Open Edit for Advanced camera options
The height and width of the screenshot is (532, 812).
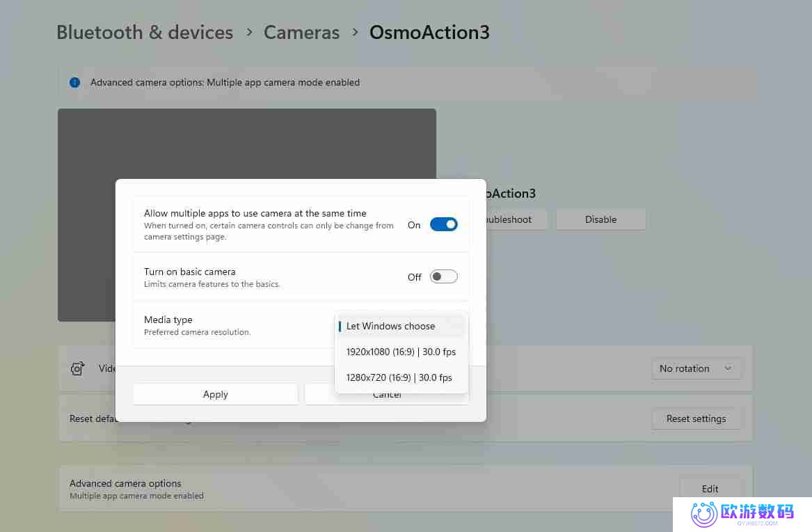[x=710, y=489]
